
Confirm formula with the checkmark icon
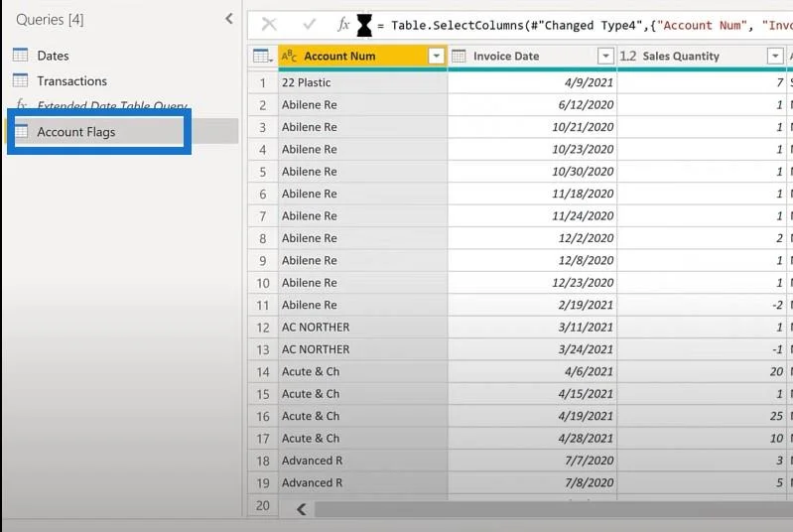pos(309,24)
